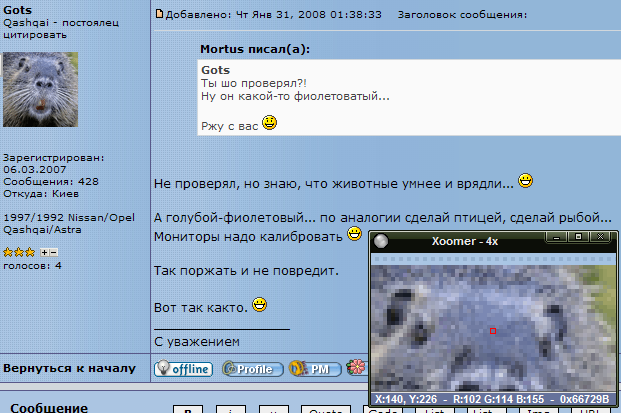Image resolution: width=621 pixels, height=413 pixels.
Task: Send private message via PM button
Action: coord(310,369)
